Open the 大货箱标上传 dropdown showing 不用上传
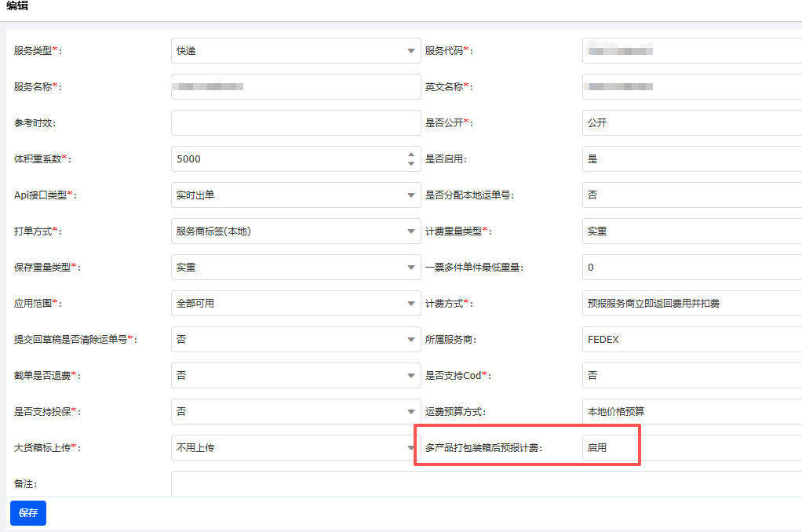The height and width of the screenshot is (532, 802). tap(295, 448)
